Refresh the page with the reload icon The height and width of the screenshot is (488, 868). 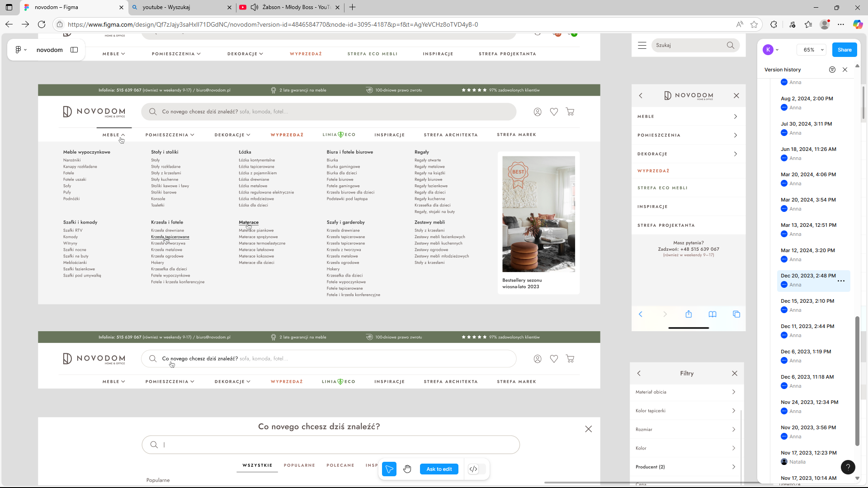[42, 24]
